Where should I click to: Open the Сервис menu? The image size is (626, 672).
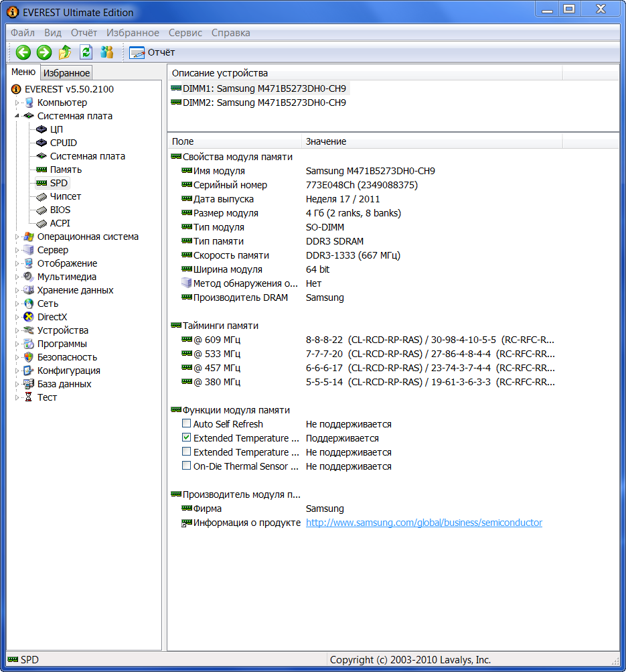[185, 33]
